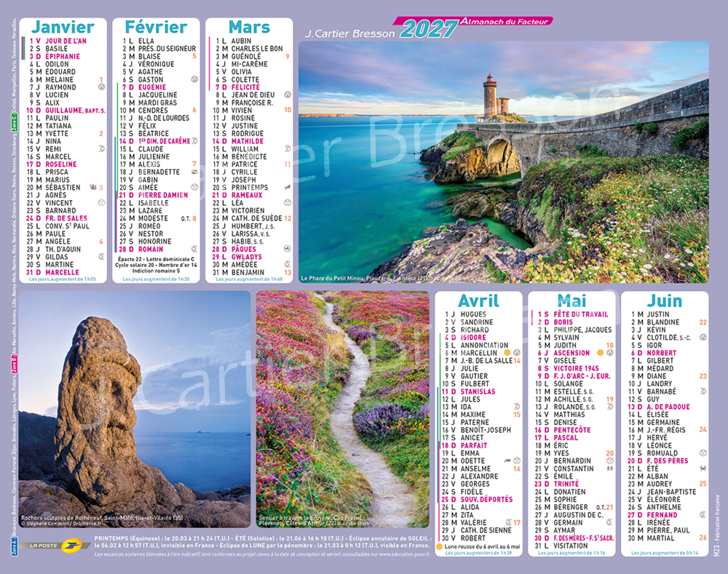728x574 pixels.
Task: Open the Rothéneuf sculpted rocks photo
Action: point(134,409)
